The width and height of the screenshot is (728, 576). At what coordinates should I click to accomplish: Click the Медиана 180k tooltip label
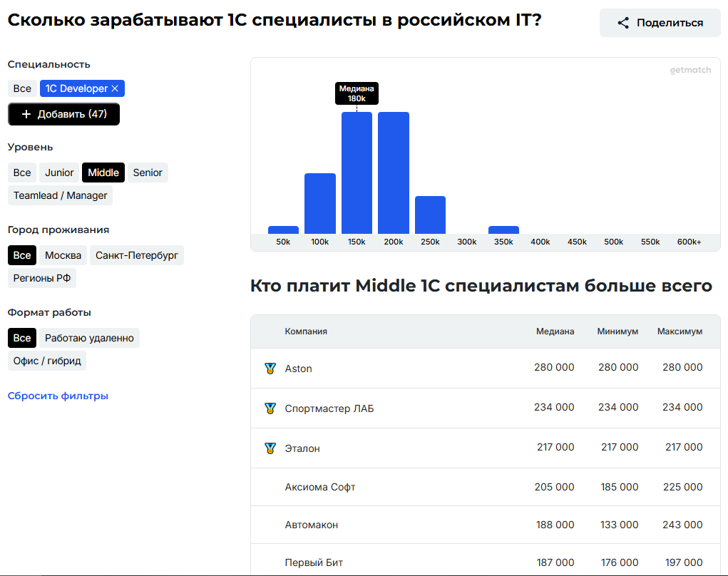357,93
